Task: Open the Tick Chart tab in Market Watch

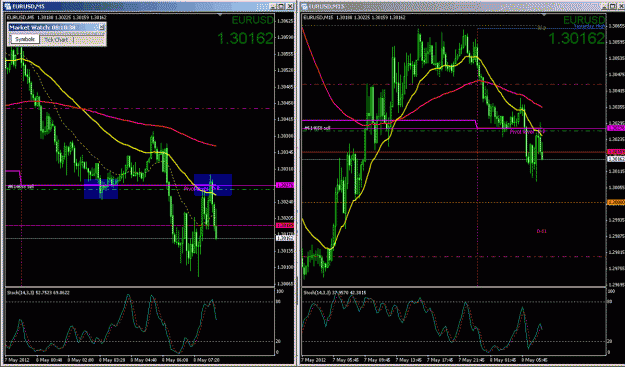Action: (x=56, y=40)
